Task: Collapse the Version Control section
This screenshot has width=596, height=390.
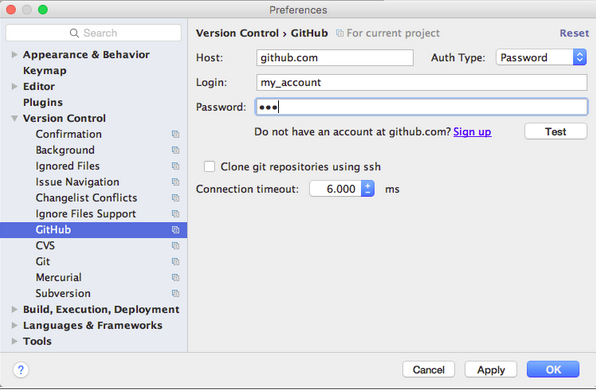Action: point(14,118)
